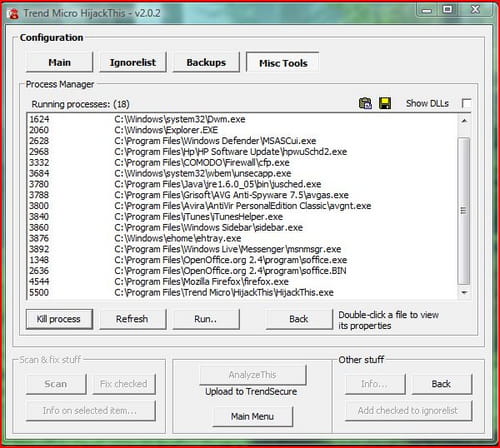Select the hpwuSchd2.exe process row
This screenshot has width=500, height=448.
coord(242,152)
